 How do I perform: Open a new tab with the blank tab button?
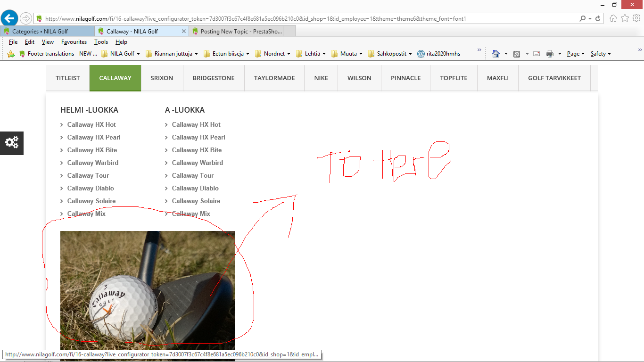pyautogui.click(x=289, y=31)
